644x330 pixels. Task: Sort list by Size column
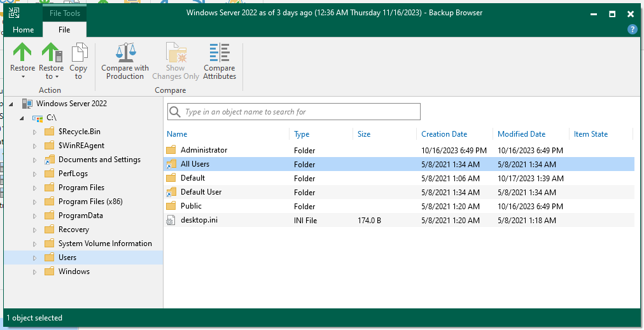(364, 134)
